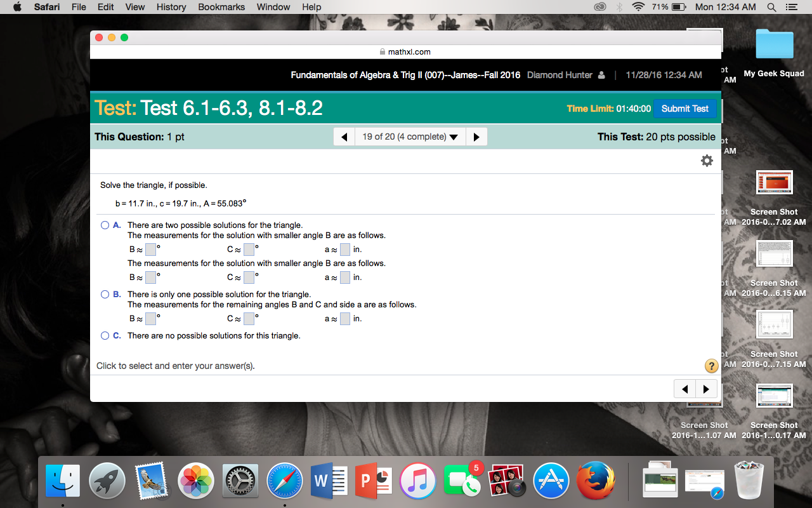Select answer choice B for one possible solution

tap(105, 294)
